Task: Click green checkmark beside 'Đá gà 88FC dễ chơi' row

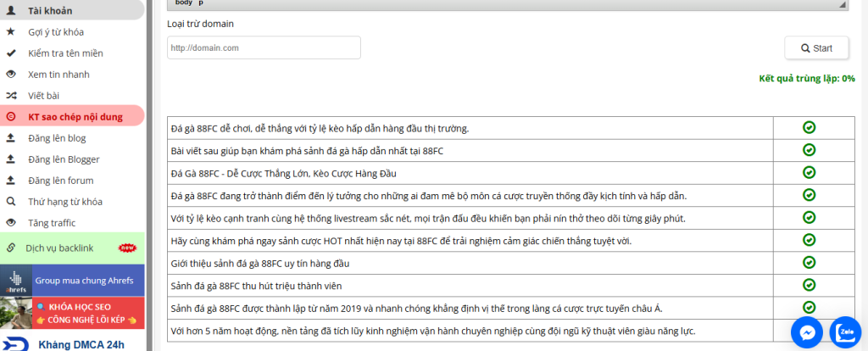Action: coord(809,127)
